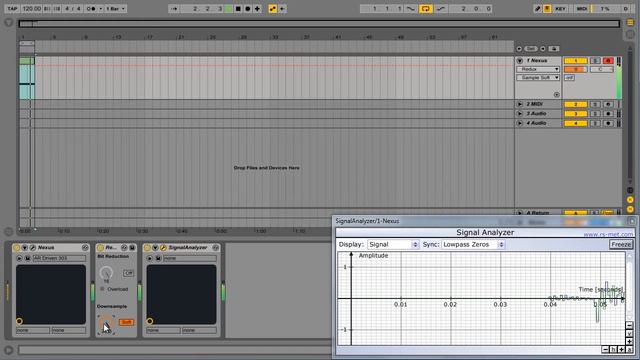Viewport: 640px width, 360px height.
Task: Click the -inf send value box on 1 Nexus
Action: (x=569, y=78)
